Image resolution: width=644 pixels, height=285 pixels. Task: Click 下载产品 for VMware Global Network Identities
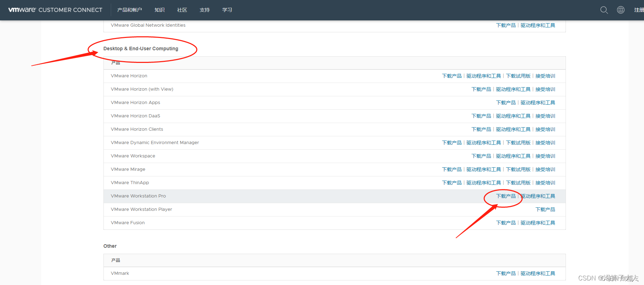tap(506, 25)
